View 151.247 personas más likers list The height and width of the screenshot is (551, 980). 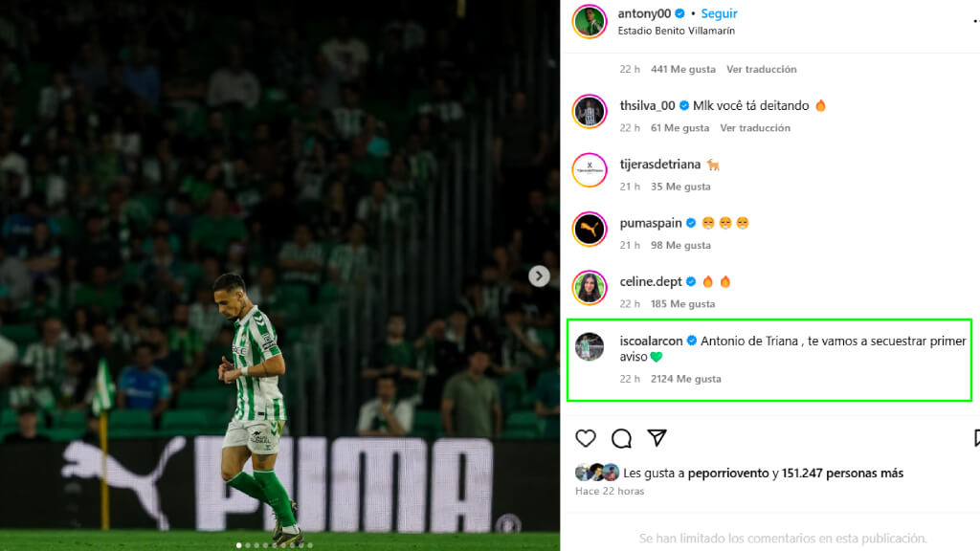point(842,474)
